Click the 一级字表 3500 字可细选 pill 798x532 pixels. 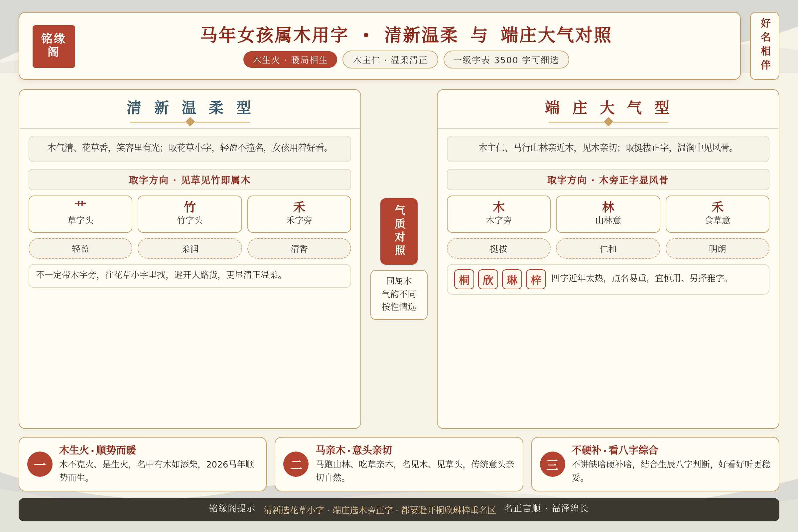[506, 60]
